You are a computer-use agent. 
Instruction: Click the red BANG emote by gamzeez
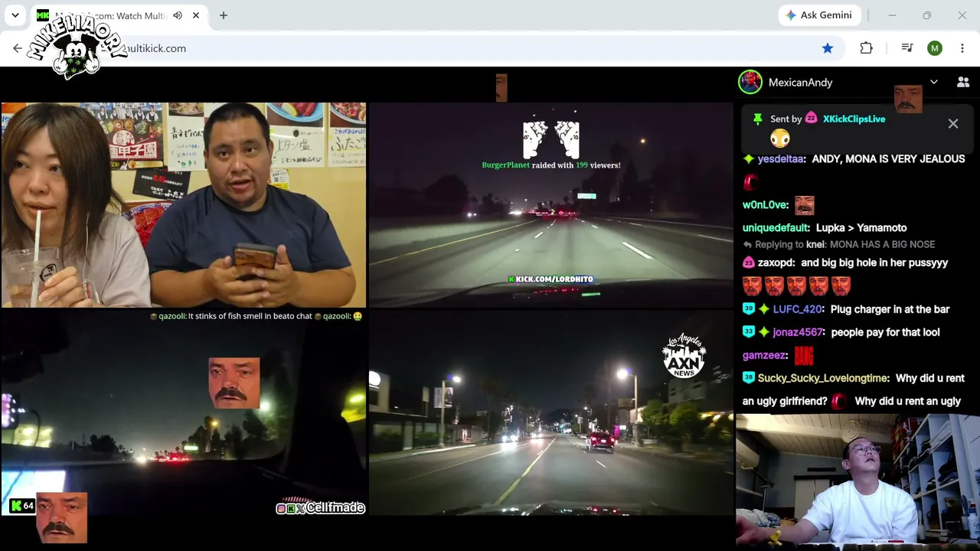click(x=803, y=355)
